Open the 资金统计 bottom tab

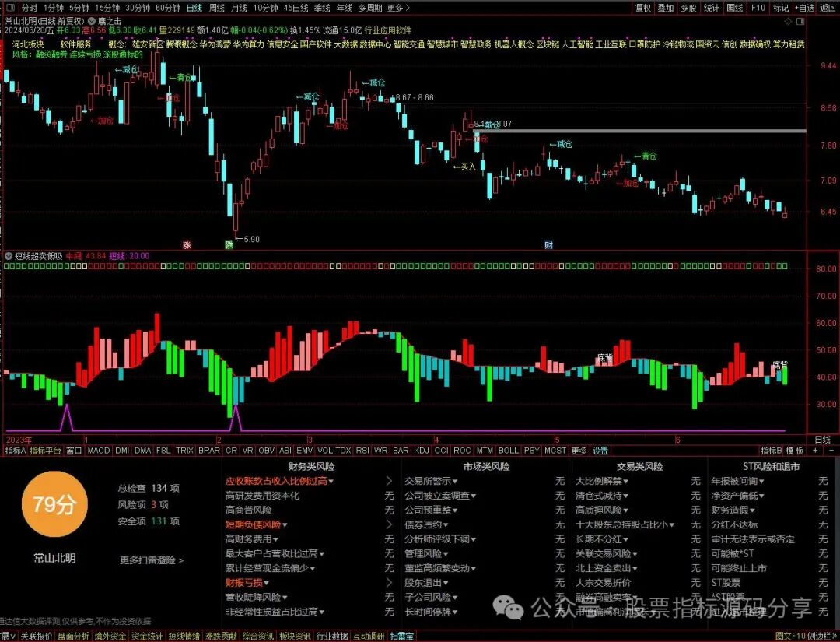tap(147, 636)
